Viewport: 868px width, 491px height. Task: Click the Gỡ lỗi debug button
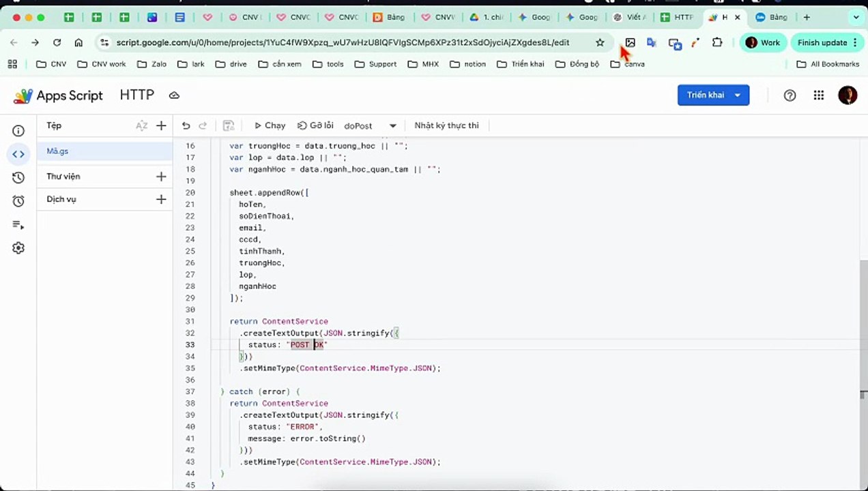click(315, 125)
